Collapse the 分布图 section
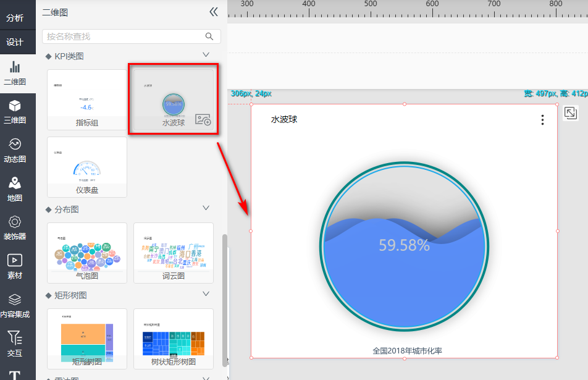 tap(206, 209)
